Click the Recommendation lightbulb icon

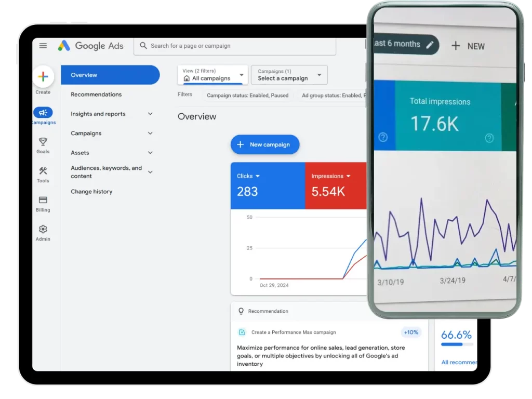click(x=241, y=311)
